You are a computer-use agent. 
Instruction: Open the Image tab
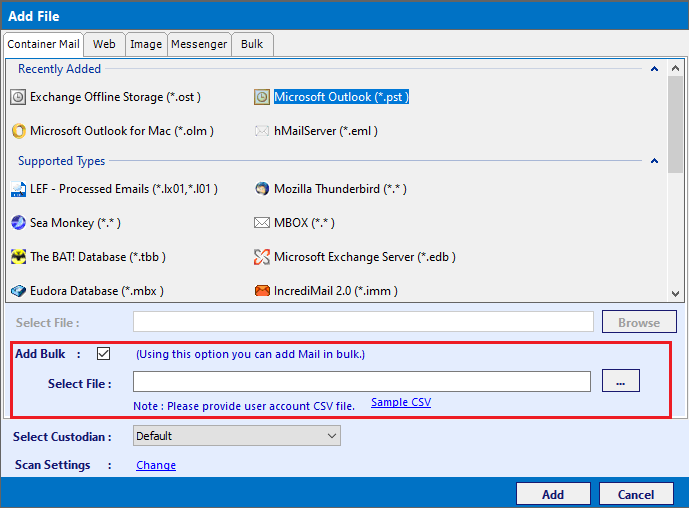[x=146, y=44]
